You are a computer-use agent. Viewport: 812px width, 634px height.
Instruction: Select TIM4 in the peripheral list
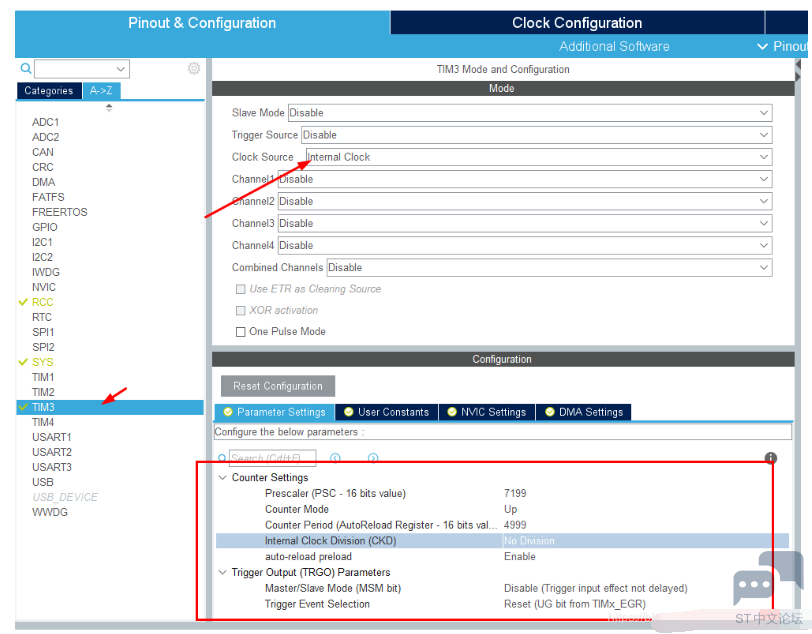(x=43, y=422)
